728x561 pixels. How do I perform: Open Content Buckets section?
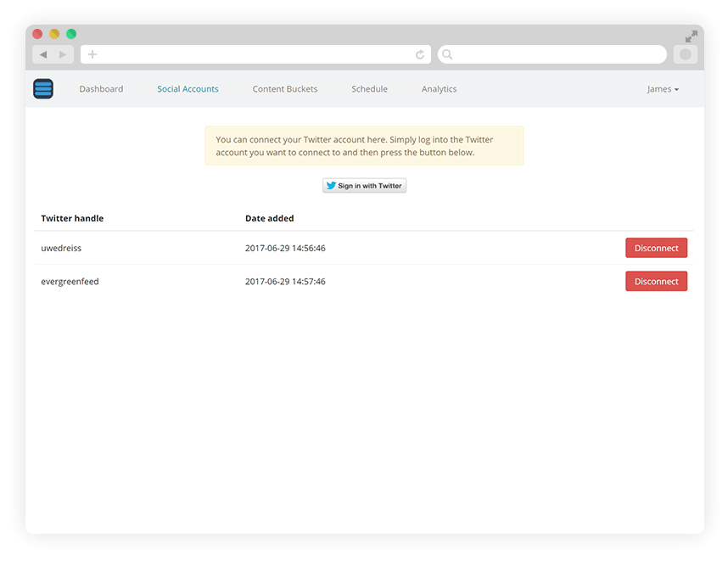(x=285, y=89)
